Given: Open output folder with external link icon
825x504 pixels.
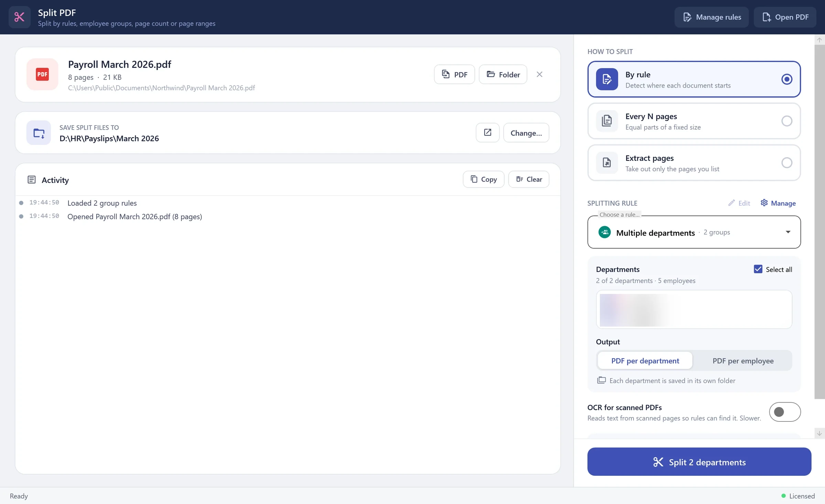Looking at the screenshot, I should pos(487,133).
